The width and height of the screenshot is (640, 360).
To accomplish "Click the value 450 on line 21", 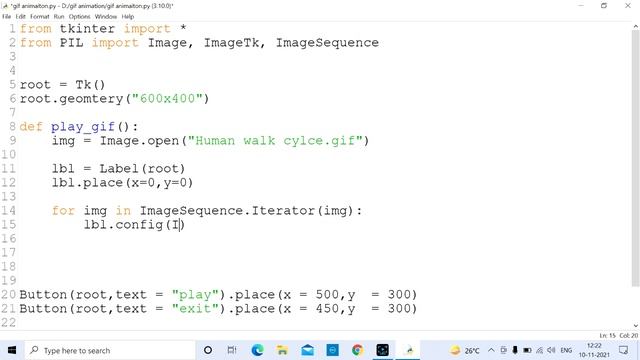I will tap(327, 309).
